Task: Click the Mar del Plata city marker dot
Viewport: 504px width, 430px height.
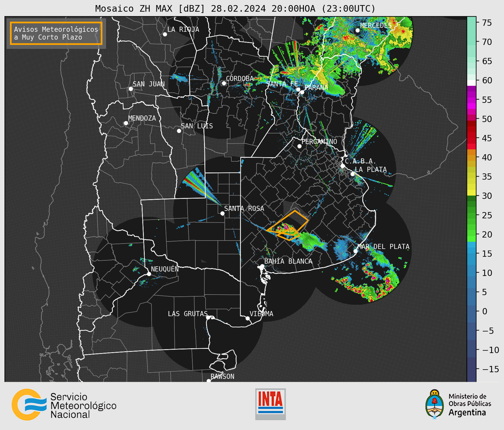Action: pos(356,251)
